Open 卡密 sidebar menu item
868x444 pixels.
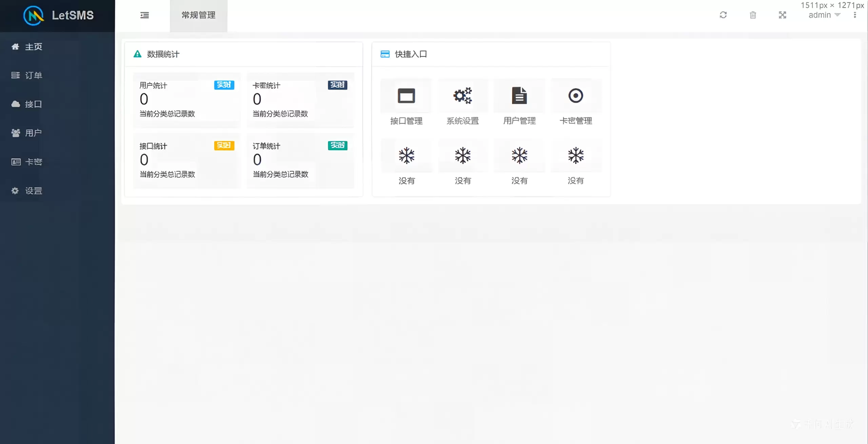pos(33,162)
